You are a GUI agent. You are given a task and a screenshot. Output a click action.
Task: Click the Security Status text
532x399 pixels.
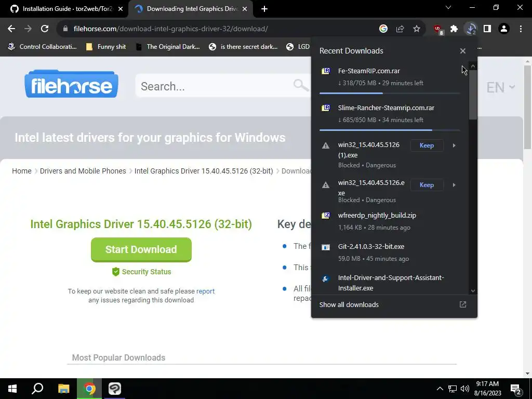pyautogui.click(x=147, y=272)
